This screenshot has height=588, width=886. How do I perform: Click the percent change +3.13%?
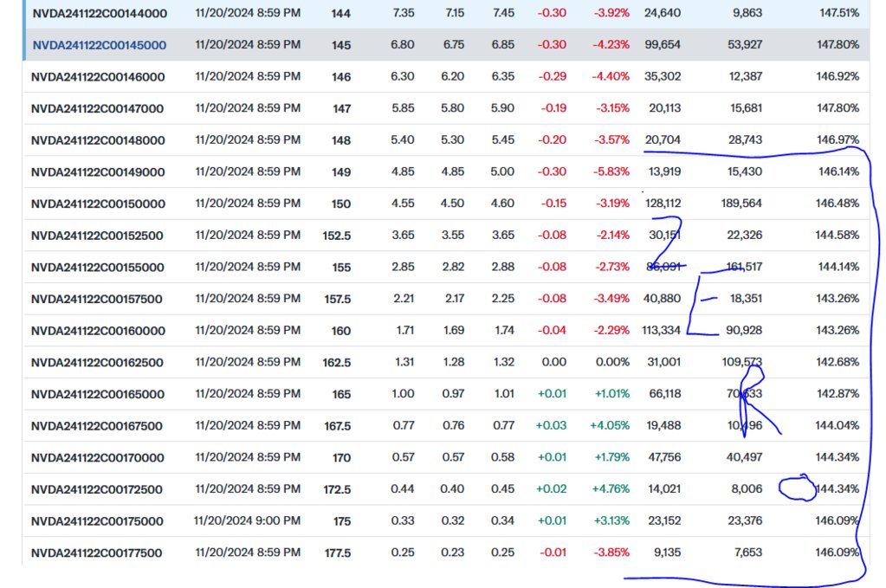pyautogui.click(x=611, y=520)
